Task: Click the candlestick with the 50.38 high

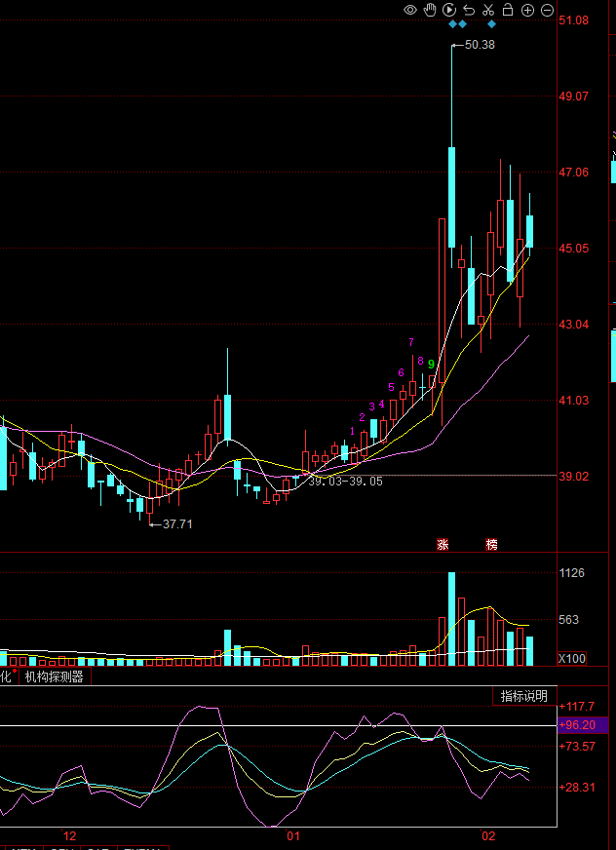Action: (451, 197)
